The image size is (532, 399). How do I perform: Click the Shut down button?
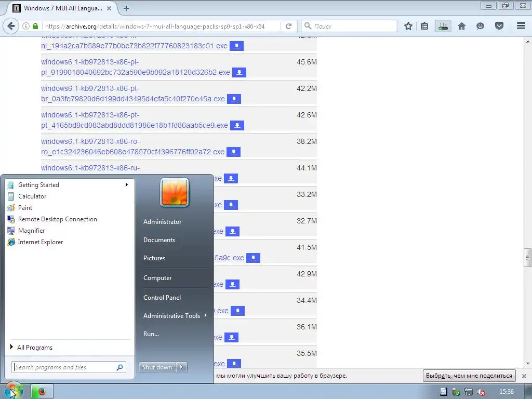tap(157, 367)
